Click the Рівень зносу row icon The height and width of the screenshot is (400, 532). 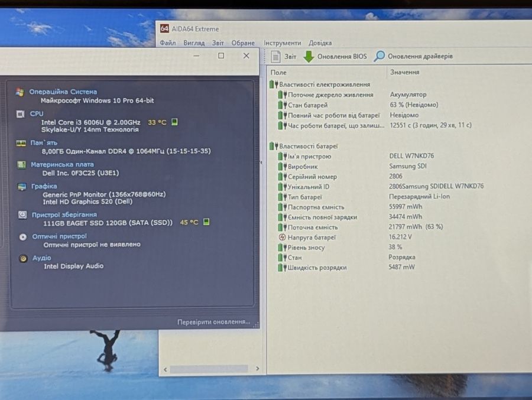(283, 248)
